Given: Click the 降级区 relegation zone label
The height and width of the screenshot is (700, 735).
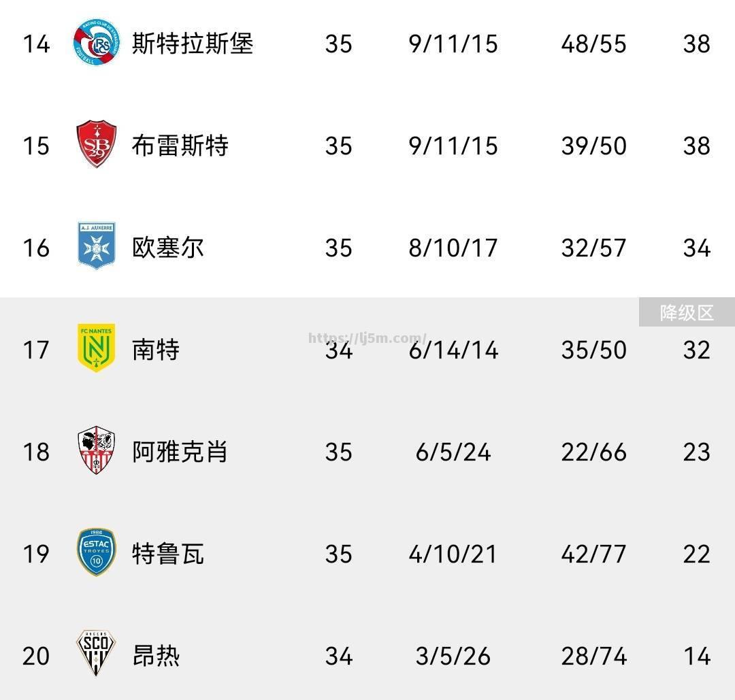Looking at the screenshot, I should [x=687, y=312].
